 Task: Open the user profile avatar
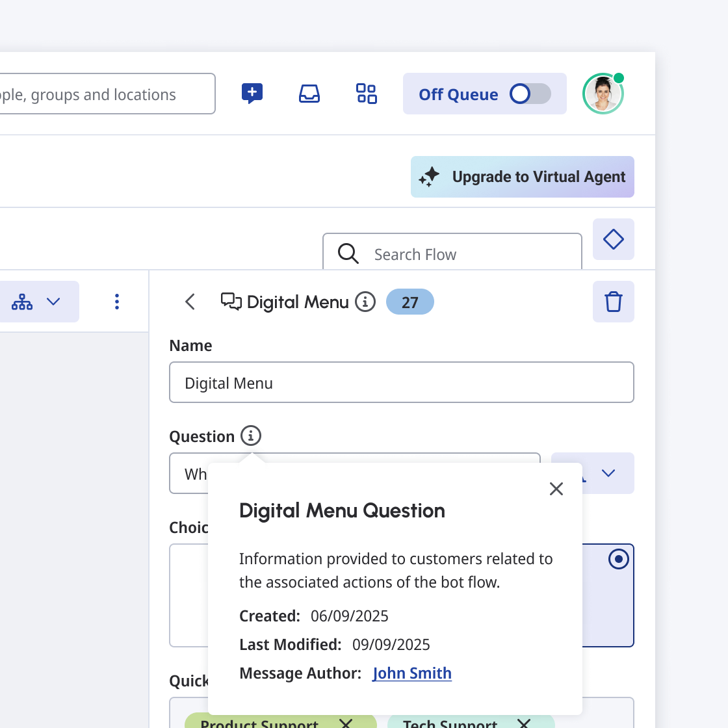pos(603,94)
